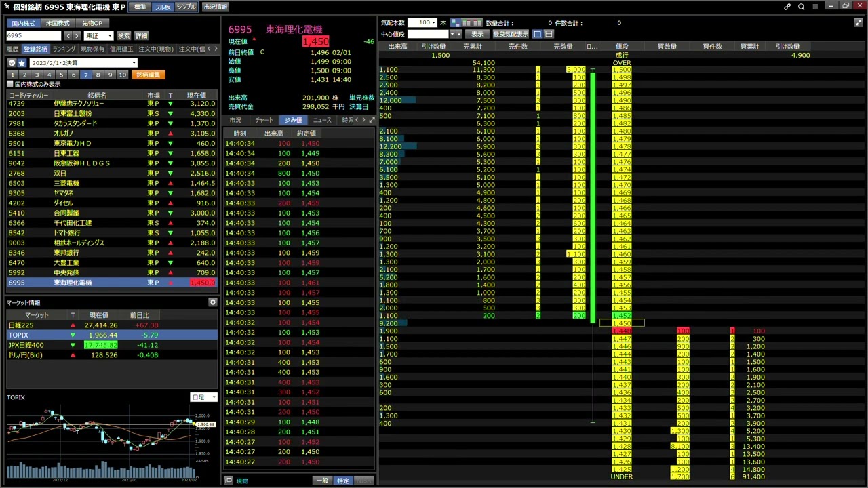Click the 詳細 details button
Screen dimensions: 868x488
(x=141, y=35)
